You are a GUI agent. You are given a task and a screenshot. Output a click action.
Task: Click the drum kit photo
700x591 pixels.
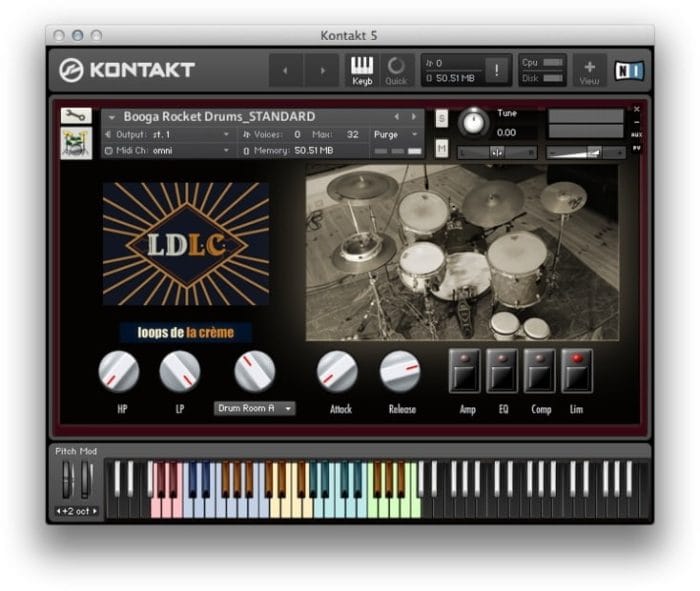(x=462, y=253)
